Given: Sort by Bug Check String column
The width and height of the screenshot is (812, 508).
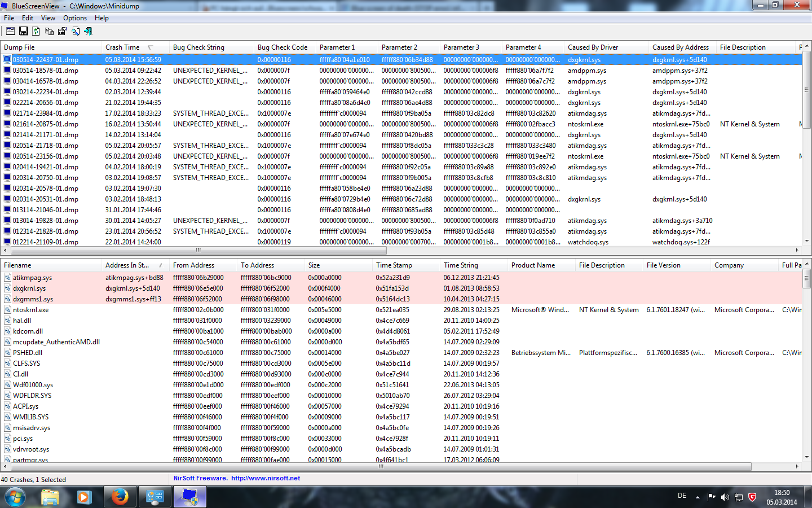Looking at the screenshot, I should coord(211,47).
